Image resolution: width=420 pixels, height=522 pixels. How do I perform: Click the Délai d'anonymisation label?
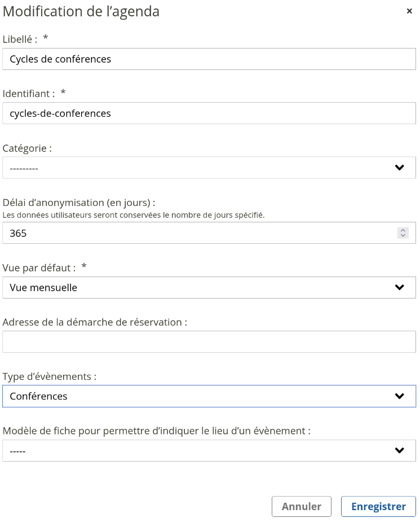[79, 203]
